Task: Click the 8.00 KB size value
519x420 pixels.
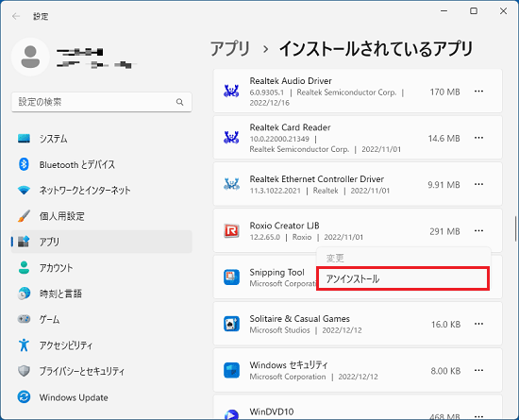Action: pyautogui.click(x=445, y=371)
